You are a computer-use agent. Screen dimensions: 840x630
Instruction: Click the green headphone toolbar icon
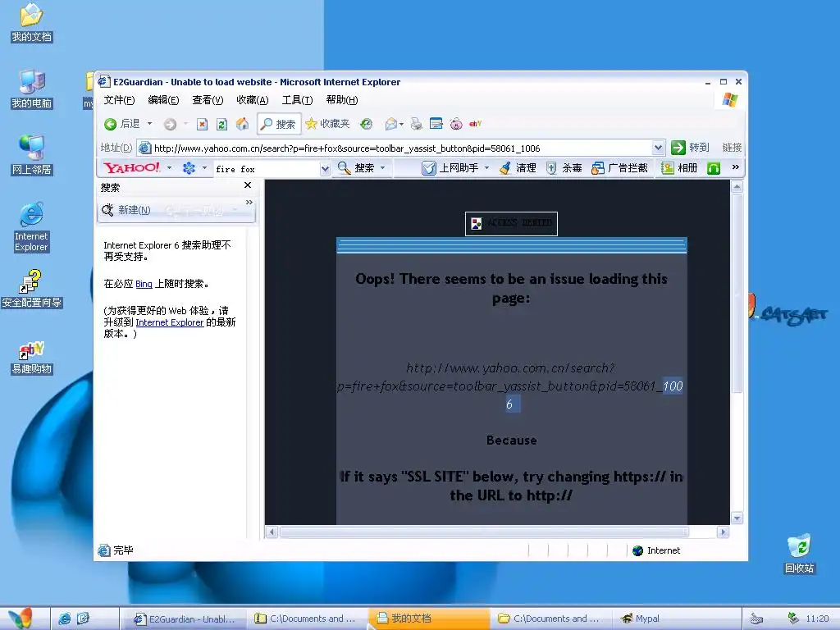click(x=714, y=168)
